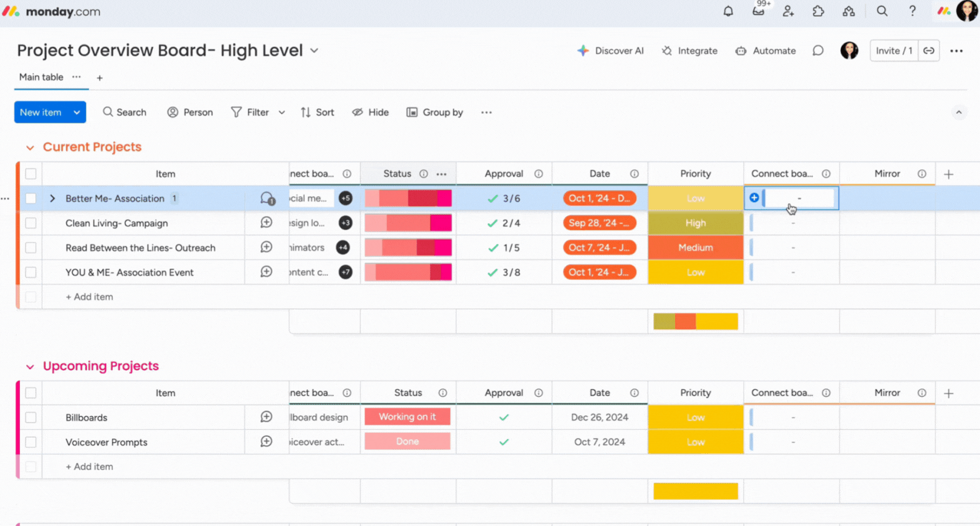
Task: Switch to Main table tab
Action: [41, 77]
